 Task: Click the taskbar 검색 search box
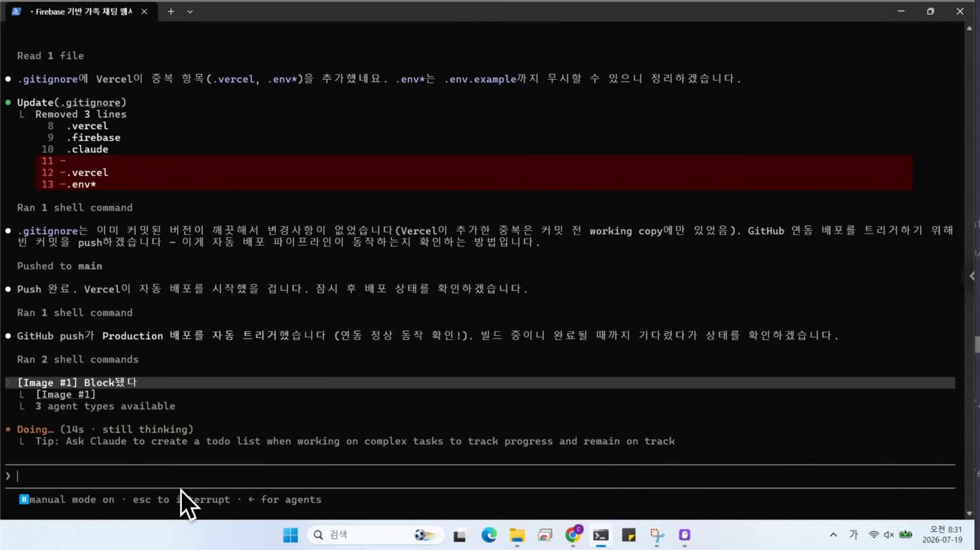(375, 535)
